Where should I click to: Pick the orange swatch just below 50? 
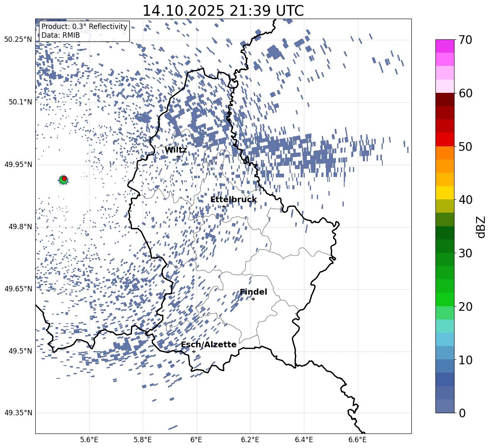coord(445,153)
